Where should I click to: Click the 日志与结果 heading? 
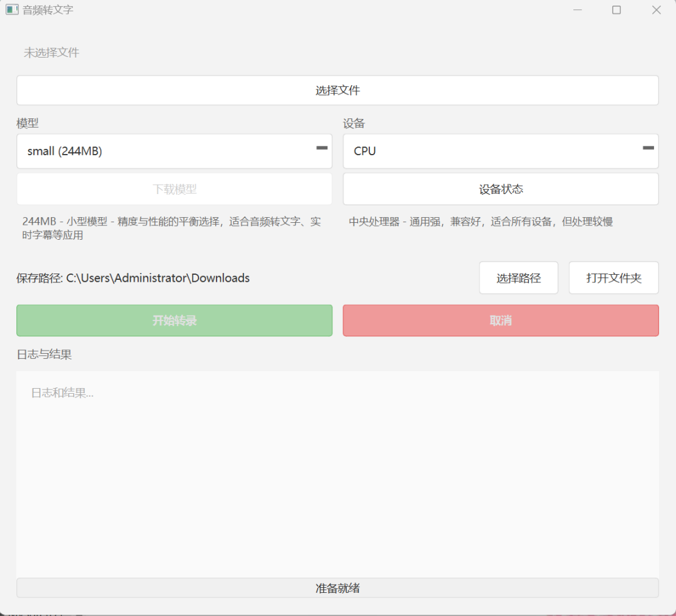[44, 354]
